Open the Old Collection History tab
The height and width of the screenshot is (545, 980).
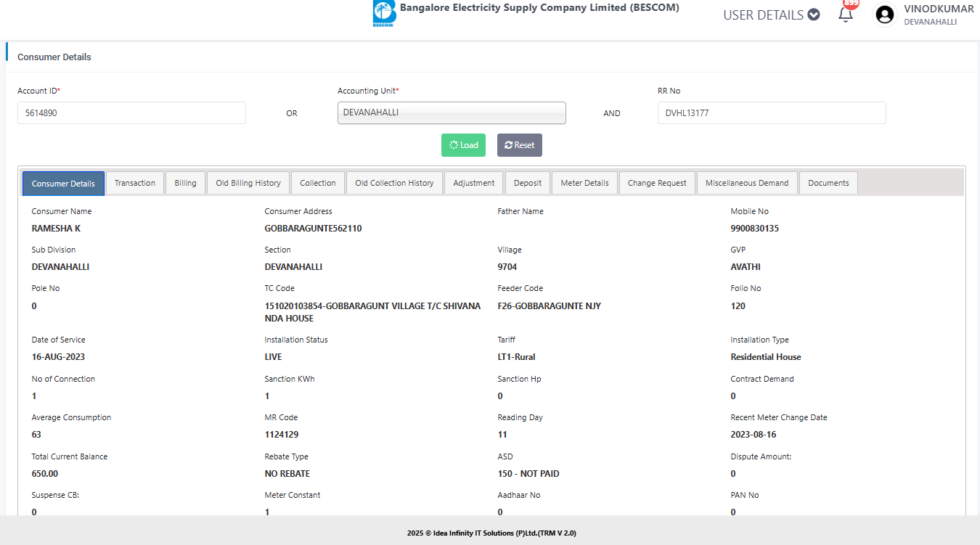(394, 183)
